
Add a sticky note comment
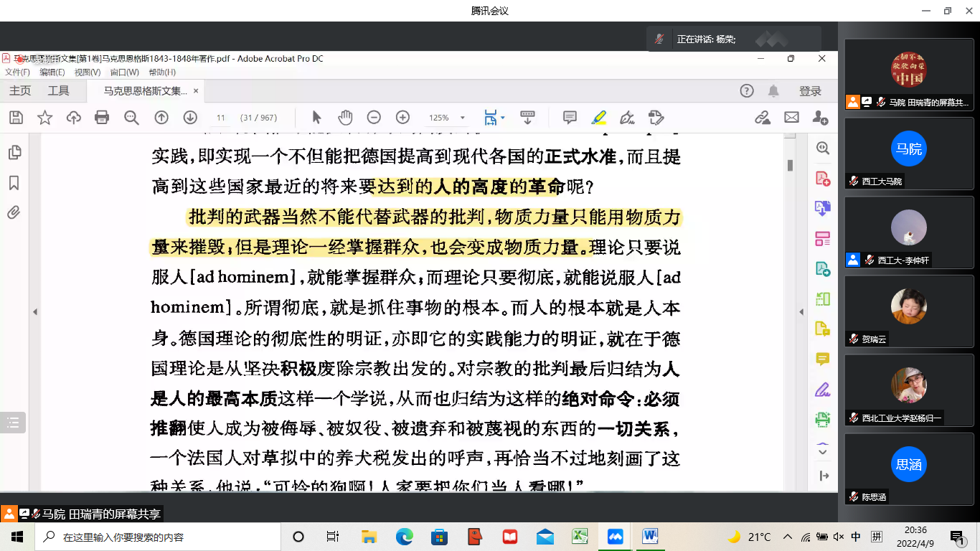pyautogui.click(x=570, y=118)
